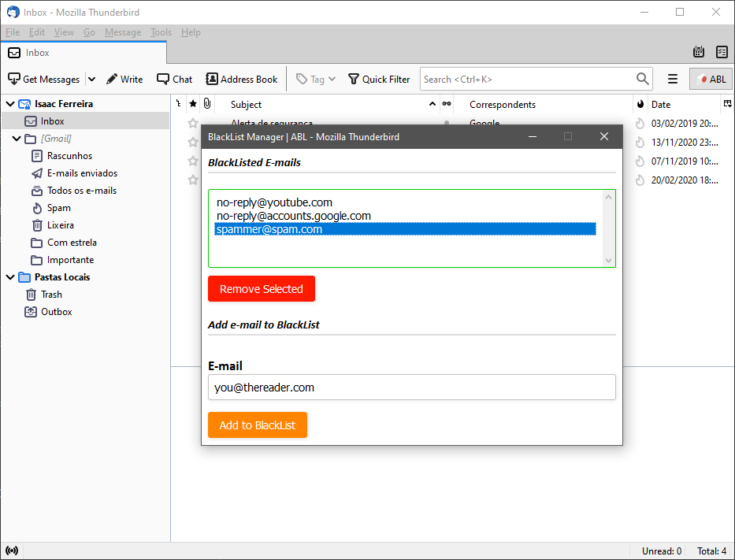735x560 pixels.
Task: Minimize the BlackList Manager dialog
Action: (533, 136)
